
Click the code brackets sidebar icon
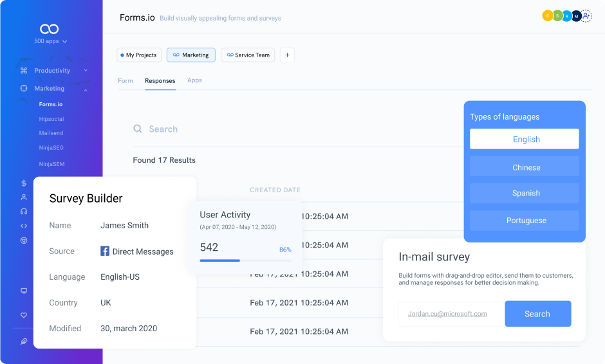[x=24, y=226]
